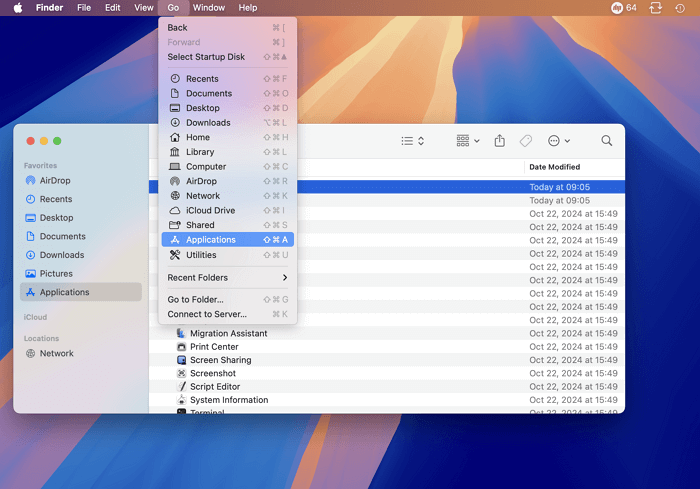This screenshot has width=700, height=489.
Task: Open the ellipsis action menu dropdown
Action: [559, 141]
